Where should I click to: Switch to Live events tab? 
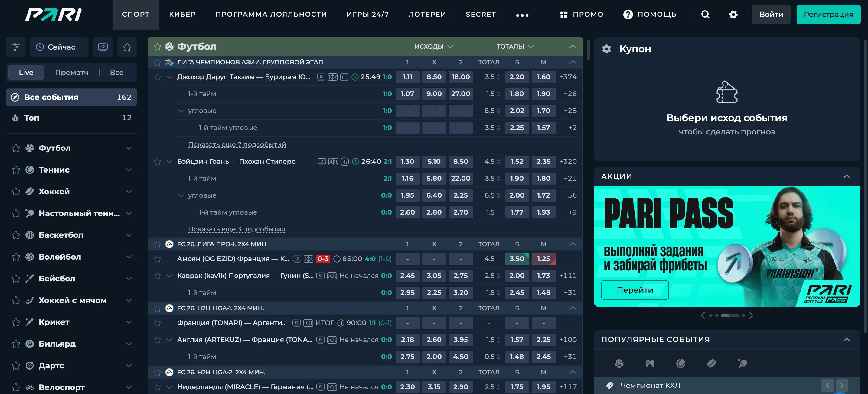(x=26, y=73)
